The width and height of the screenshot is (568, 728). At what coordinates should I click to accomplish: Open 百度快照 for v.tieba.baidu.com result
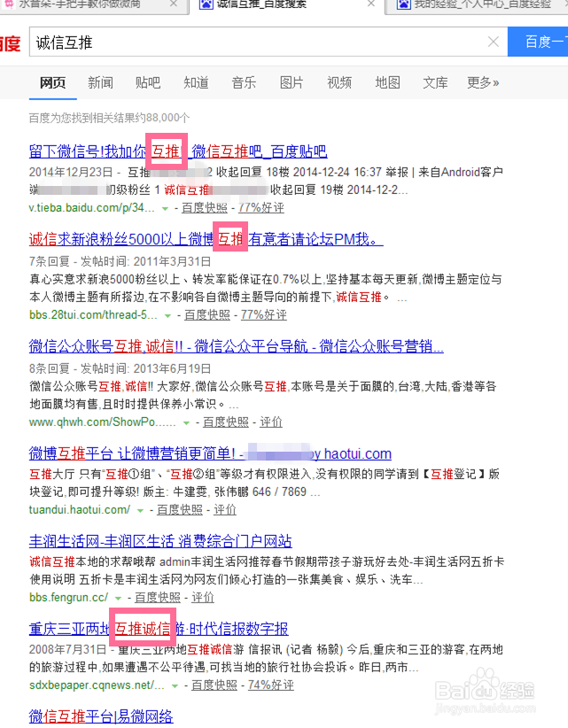(205, 208)
